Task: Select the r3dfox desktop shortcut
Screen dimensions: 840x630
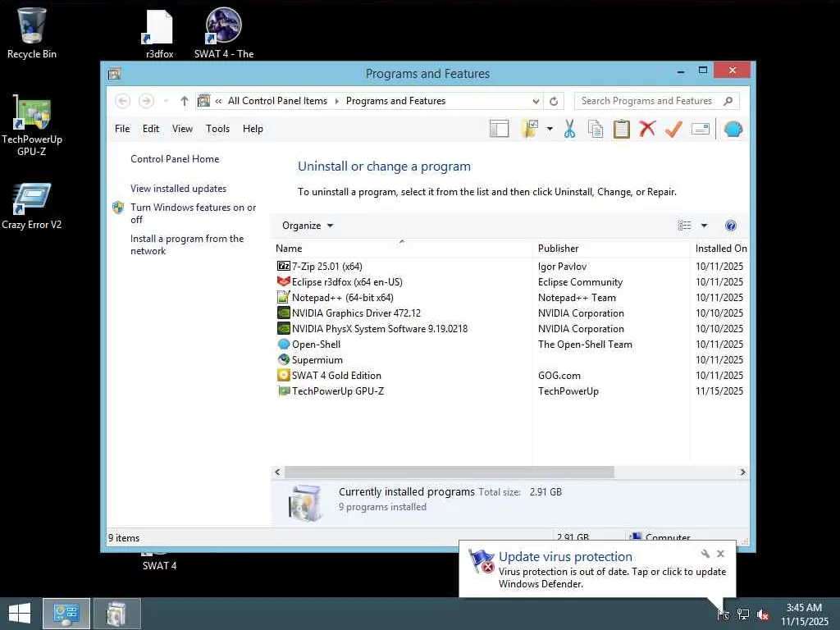Action: tap(160, 33)
